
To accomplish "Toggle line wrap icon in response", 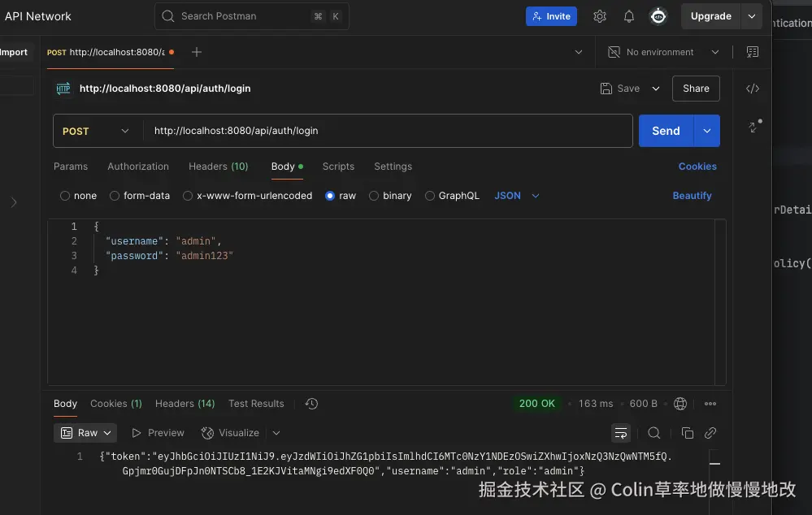I will coord(620,433).
